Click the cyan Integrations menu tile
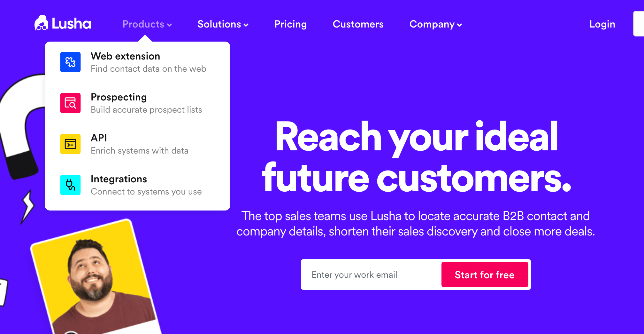Screen dimensions: 644x334 coord(70,185)
